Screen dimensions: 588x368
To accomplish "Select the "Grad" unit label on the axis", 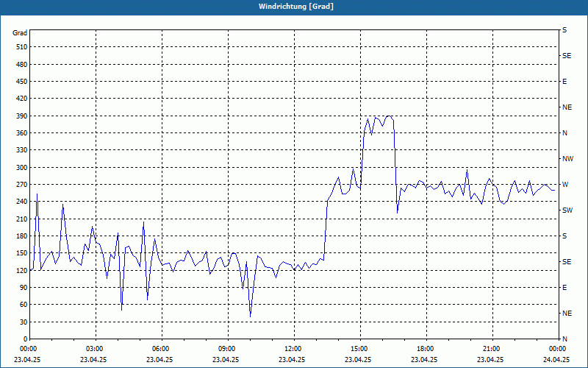I will (x=20, y=33).
